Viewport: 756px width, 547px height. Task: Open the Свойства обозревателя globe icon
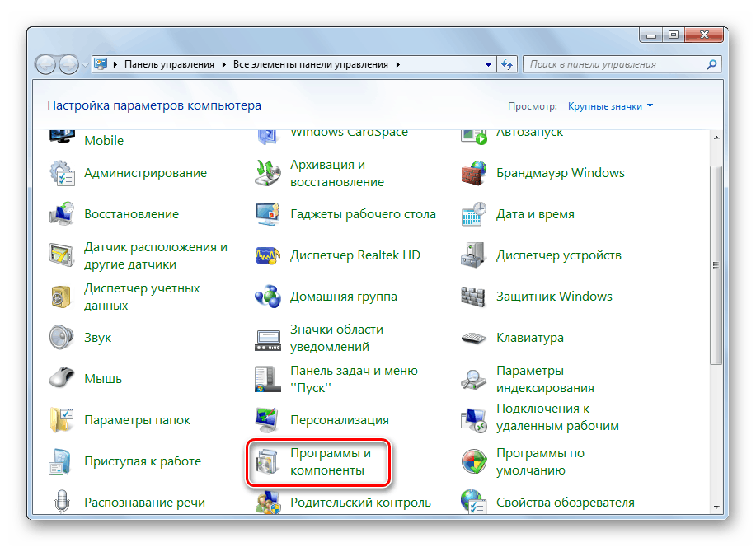click(x=474, y=502)
